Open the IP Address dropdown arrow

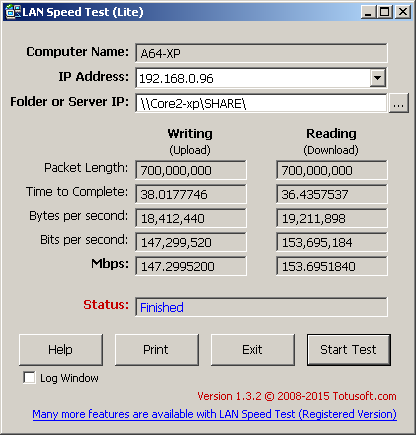tap(378, 78)
